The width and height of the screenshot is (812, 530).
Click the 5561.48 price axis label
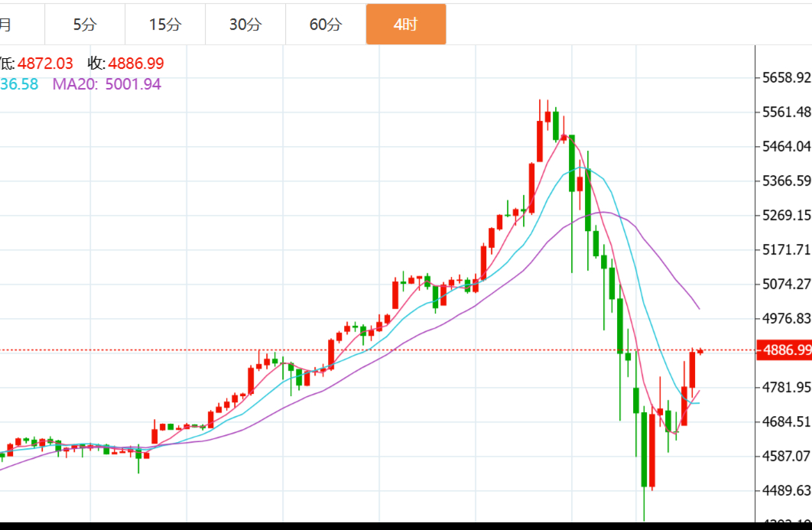pos(786,112)
